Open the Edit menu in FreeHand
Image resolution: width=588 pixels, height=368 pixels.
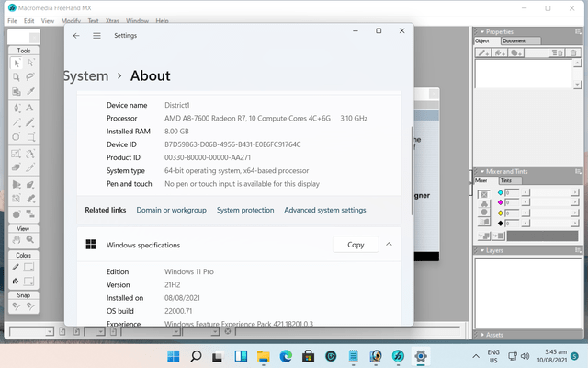tap(28, 21)
